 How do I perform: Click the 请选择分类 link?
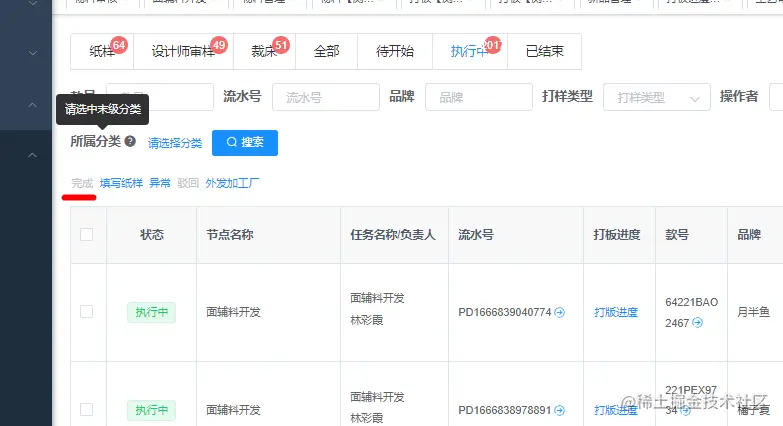(x=175, y=143)
